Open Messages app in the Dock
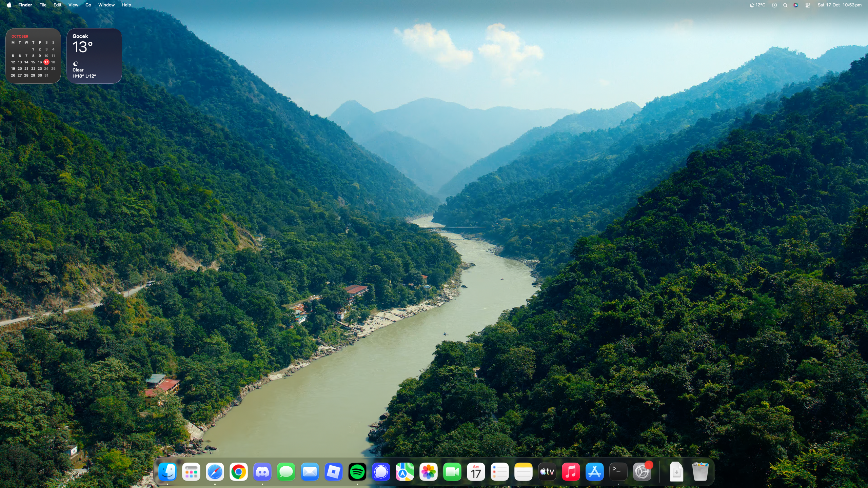Screen dimensions: 868x488 tap(286, 472)
